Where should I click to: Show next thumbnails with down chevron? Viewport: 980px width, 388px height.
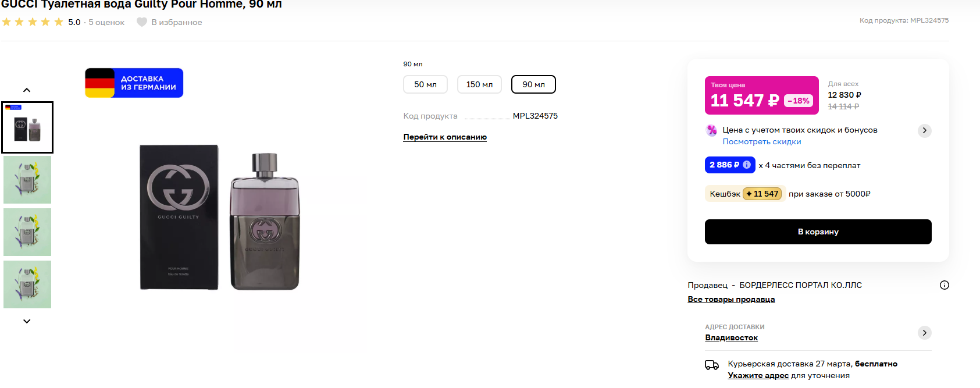point(27,321)
